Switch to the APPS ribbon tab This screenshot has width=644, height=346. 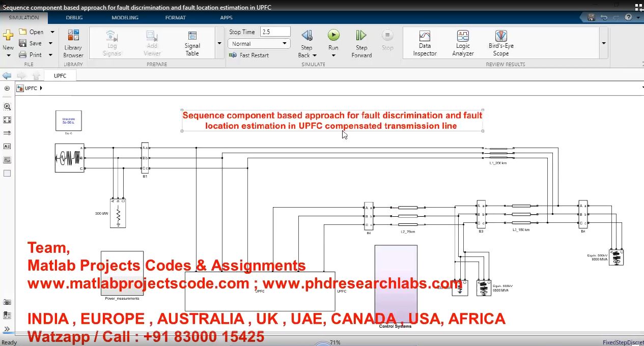tap(226, 18)
